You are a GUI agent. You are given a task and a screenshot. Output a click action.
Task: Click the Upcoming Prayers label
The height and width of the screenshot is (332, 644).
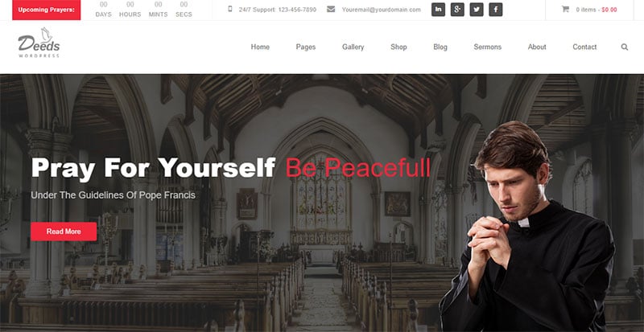(47, 10)
